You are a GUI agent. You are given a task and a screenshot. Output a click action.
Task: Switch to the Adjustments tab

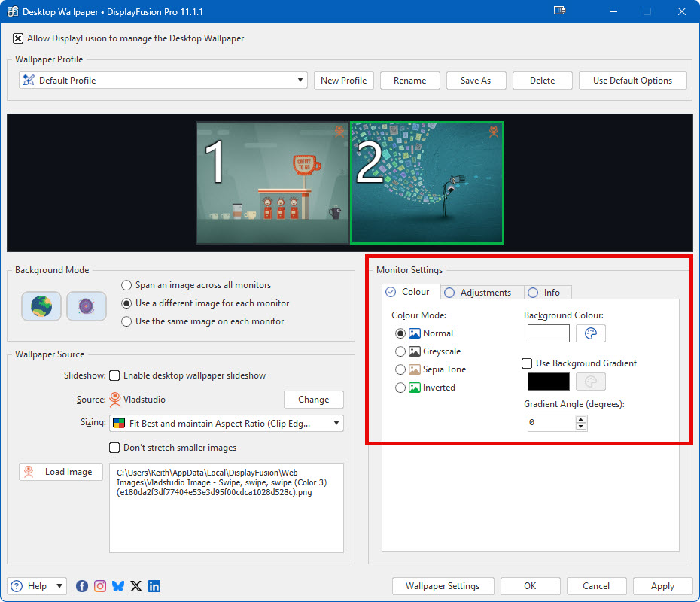pos(479,293)
